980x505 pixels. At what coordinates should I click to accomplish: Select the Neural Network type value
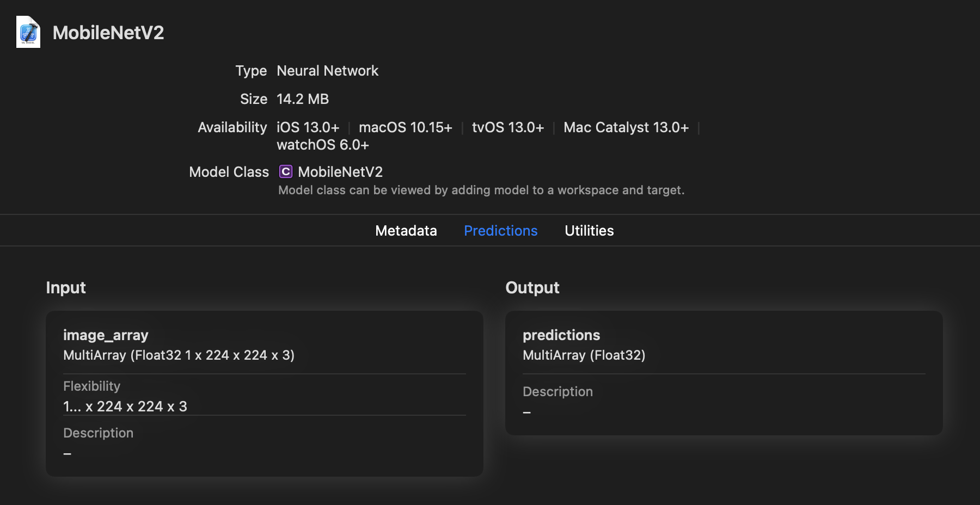327,71
